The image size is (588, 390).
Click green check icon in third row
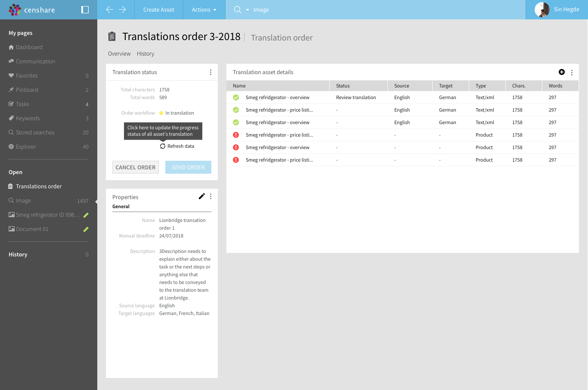[x=236, y=123]
